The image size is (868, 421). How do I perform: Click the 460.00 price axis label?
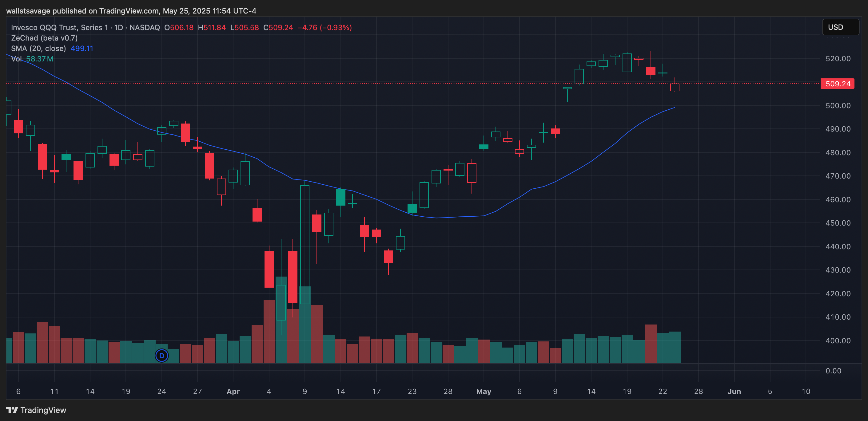coord(838,199)
